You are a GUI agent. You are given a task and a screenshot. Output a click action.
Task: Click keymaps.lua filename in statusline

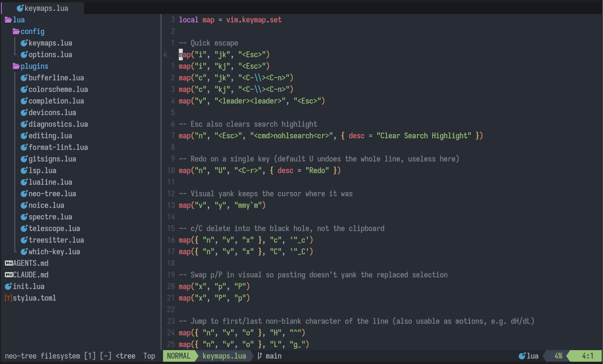point(224,356)
